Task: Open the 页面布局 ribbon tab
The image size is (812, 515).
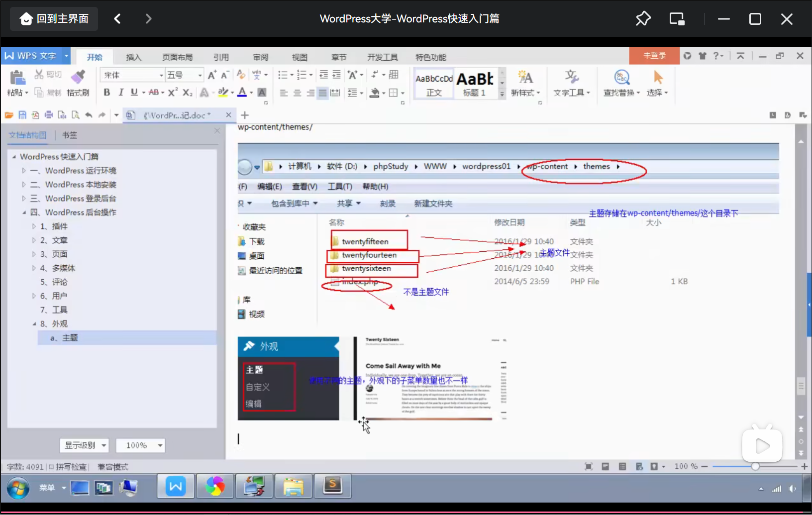Action: (x=177, y=57)
